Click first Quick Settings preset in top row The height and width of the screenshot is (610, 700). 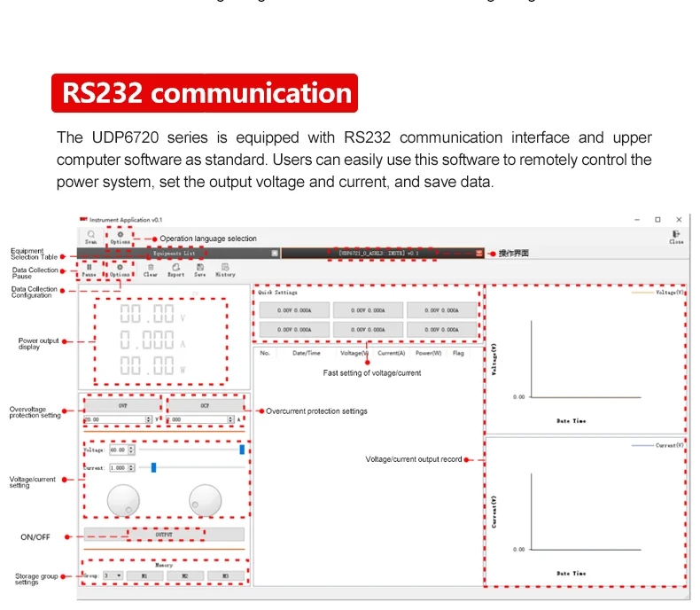coord(294,310)
